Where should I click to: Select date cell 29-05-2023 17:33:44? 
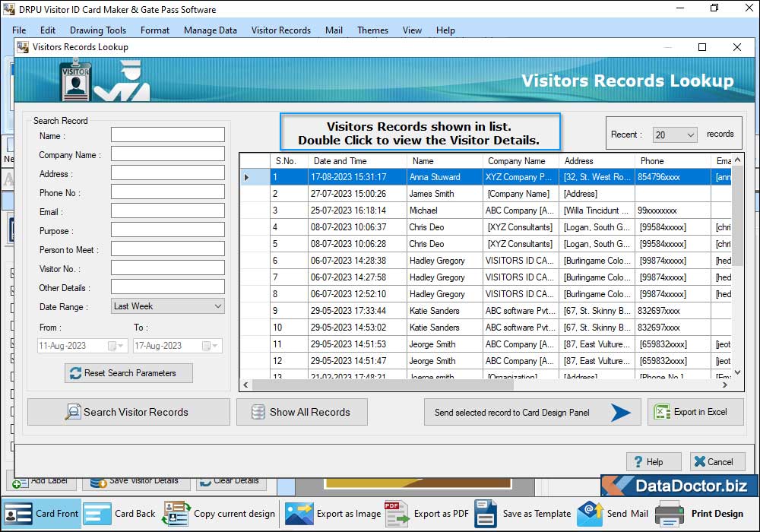[x=358, y=311]
